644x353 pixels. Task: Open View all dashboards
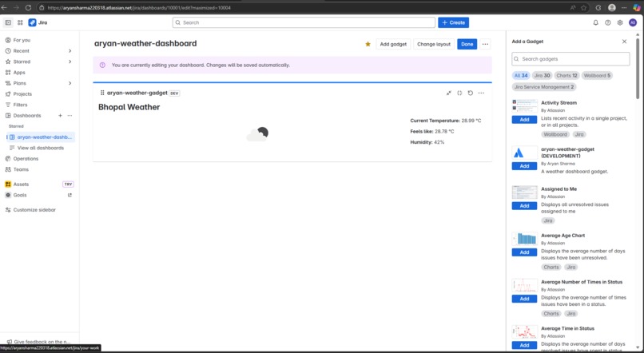click(x=41, y=148)
